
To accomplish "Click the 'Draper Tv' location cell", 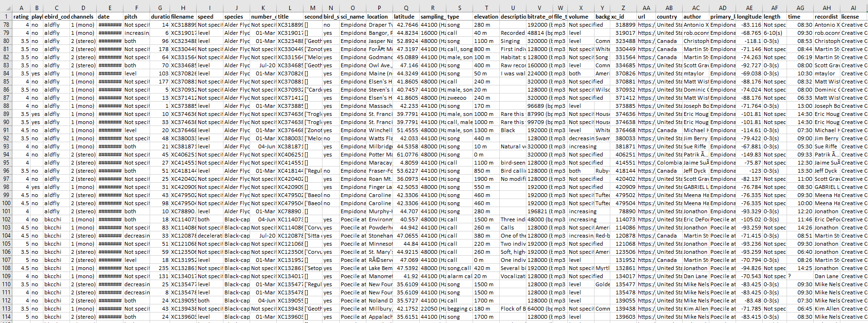I will (x=379, y=25).
